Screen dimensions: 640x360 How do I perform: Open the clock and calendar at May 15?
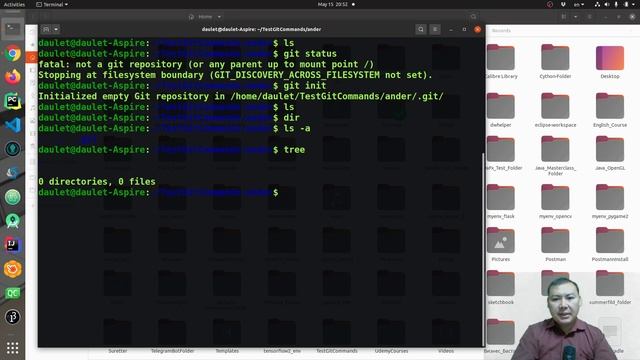[x=333, y=4]
